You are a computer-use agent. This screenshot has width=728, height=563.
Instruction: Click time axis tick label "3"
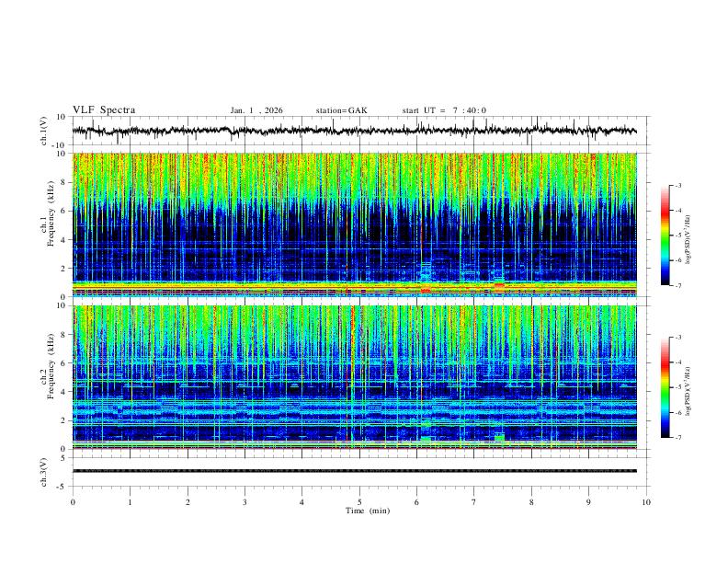coord(245,502)
